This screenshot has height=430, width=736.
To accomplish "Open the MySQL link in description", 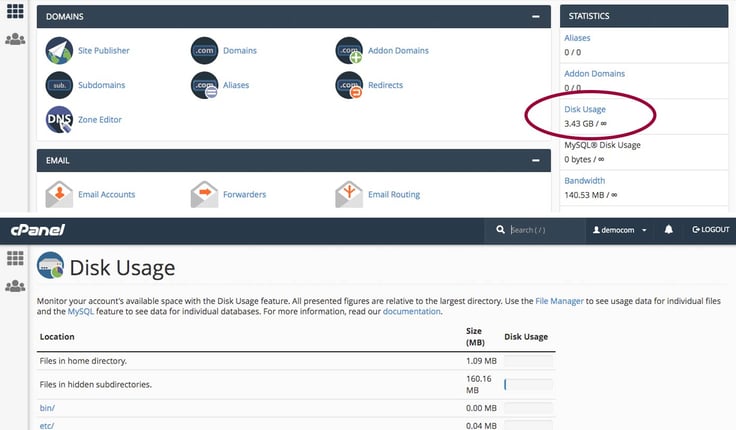I will coord(80,311).
